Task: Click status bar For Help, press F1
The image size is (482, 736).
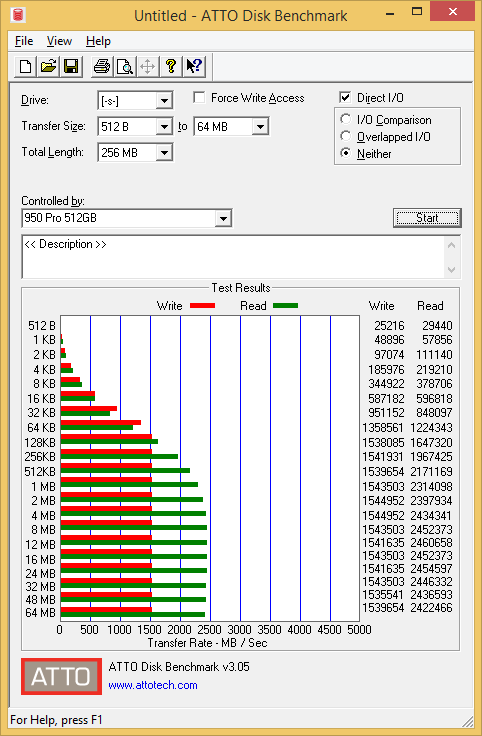Action: coord(56,720)
